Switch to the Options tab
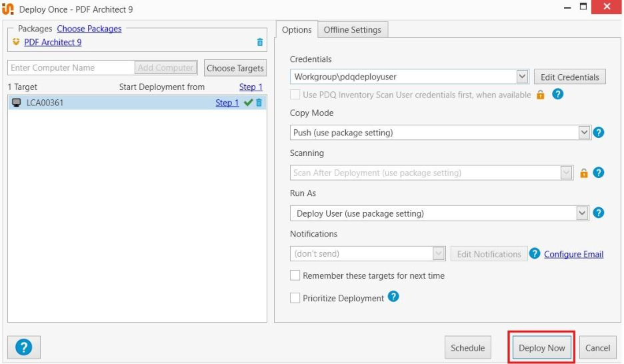Viewport: 624px width, 364px height. (x=297, y=30)
